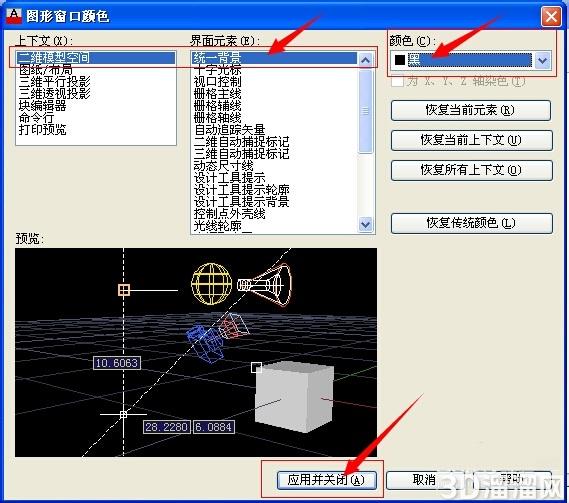Click 恢复所有上下文 button
Screen dimensions: 569x503
coord(471,170)
